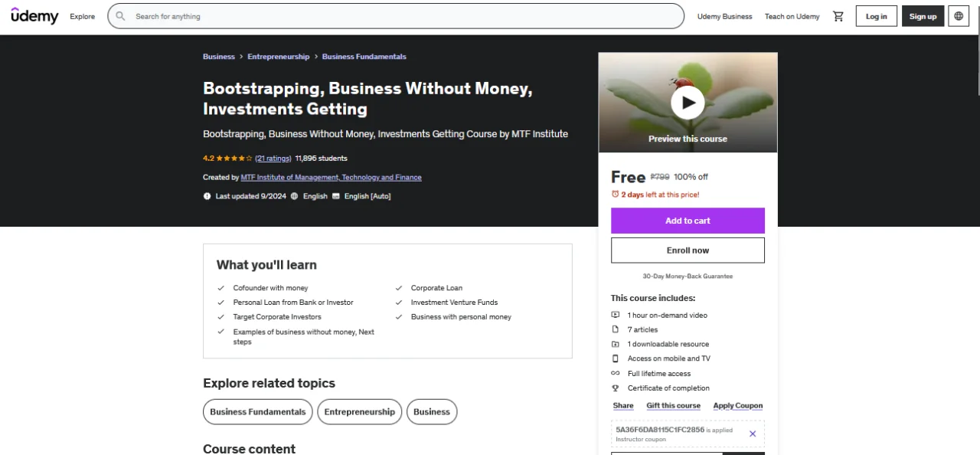Click checkmark beside Corporate Loan

(399, 288)
